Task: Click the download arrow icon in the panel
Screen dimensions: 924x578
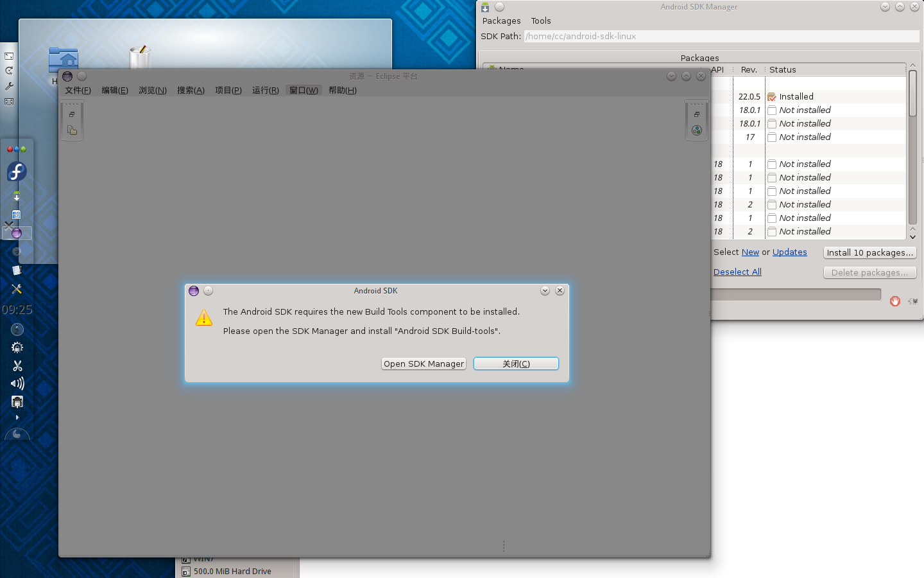Action: point(17,196)
